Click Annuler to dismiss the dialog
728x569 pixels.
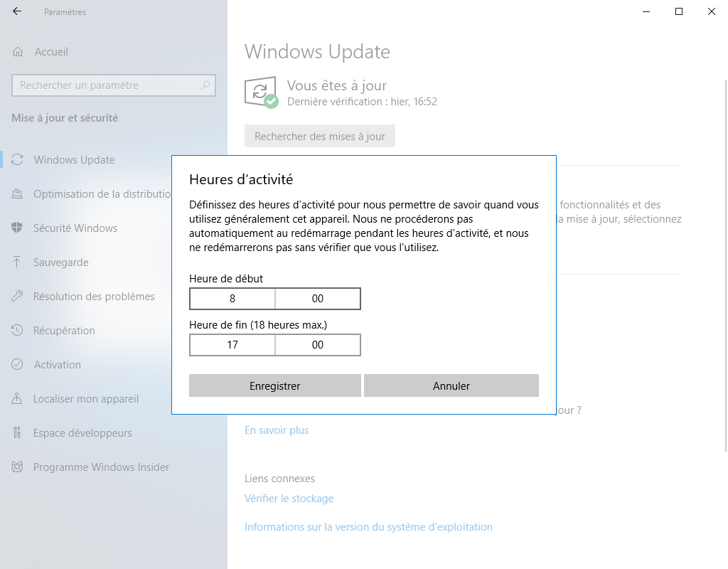pyautogui.click(x=451, y=386)
